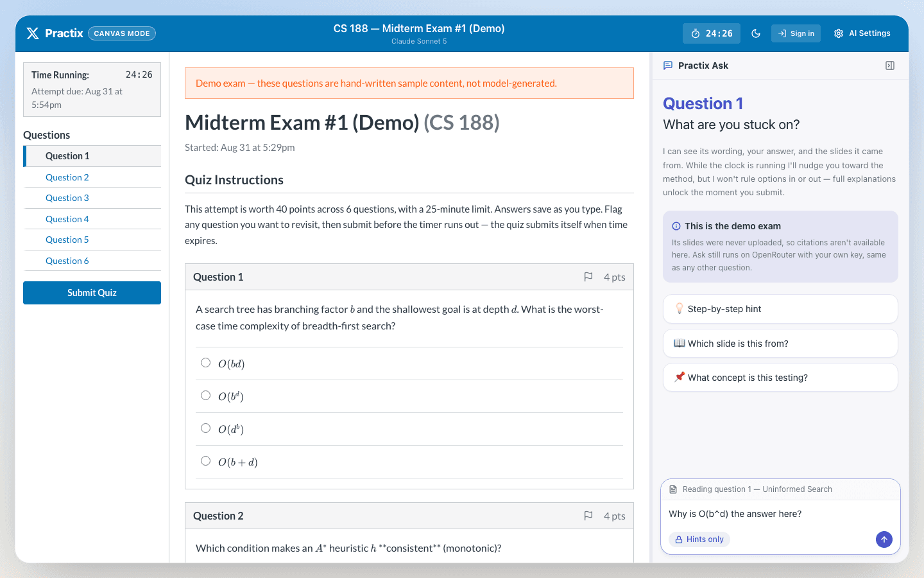Click the Practix Ask panel title
Screen dimensions: 924x578
pos(703,66)
